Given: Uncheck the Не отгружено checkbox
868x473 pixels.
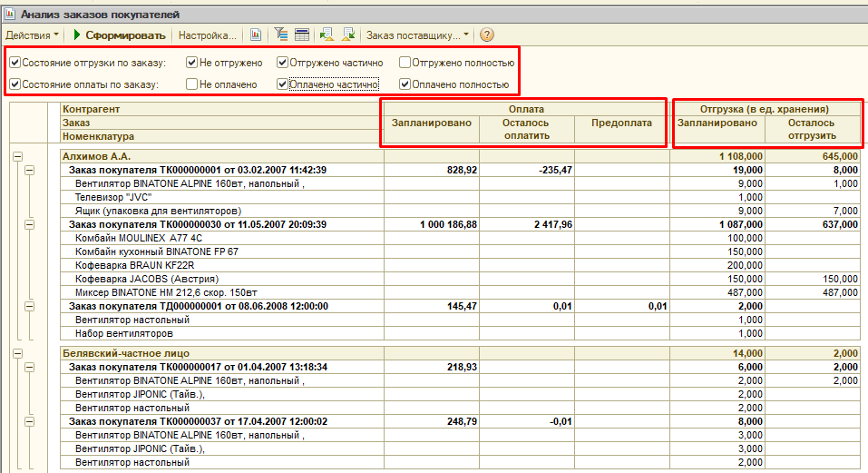Looking at the screenshot, I should pyautogui.click(x=192, y=63).
